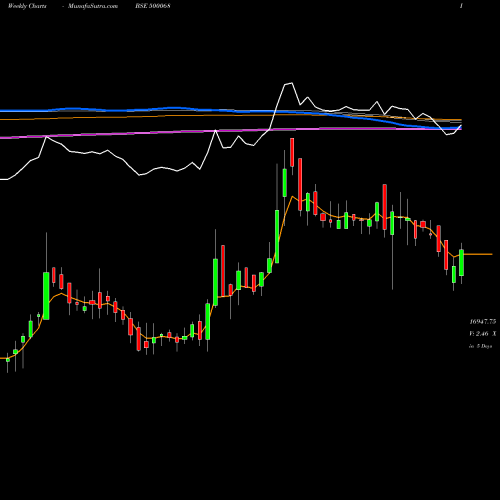Click the 'Weekly Charts' title text
The width and height of the screenshot is (500, 500).
[x=27, y=6]
